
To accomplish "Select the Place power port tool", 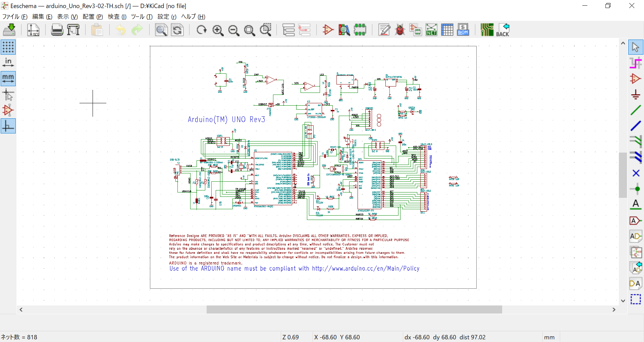I will [636, 95].
